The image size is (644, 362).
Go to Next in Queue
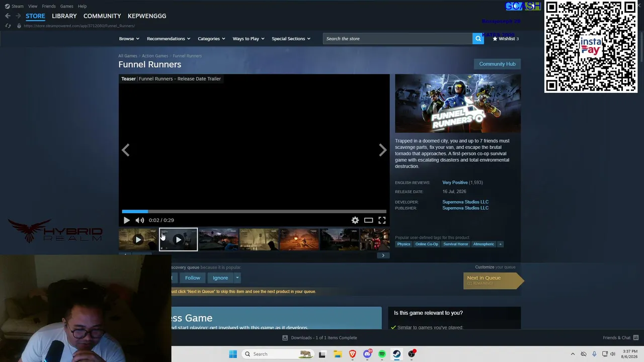tap(493, 281)
